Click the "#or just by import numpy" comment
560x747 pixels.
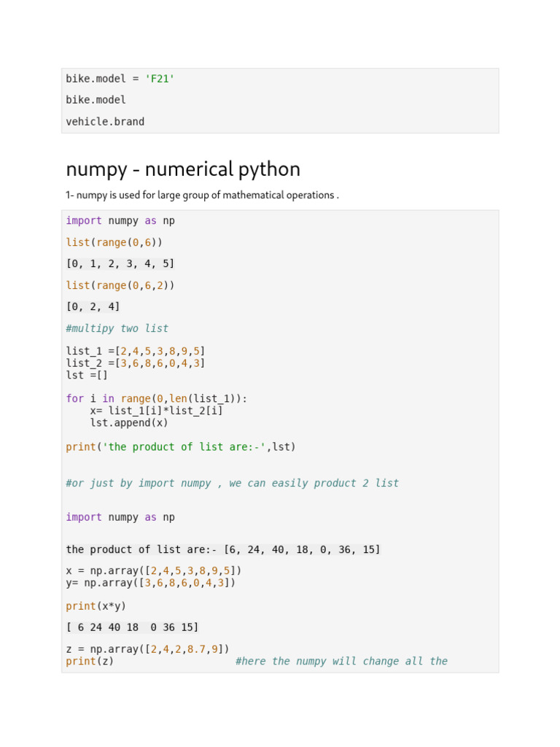[x=232, y=483]
